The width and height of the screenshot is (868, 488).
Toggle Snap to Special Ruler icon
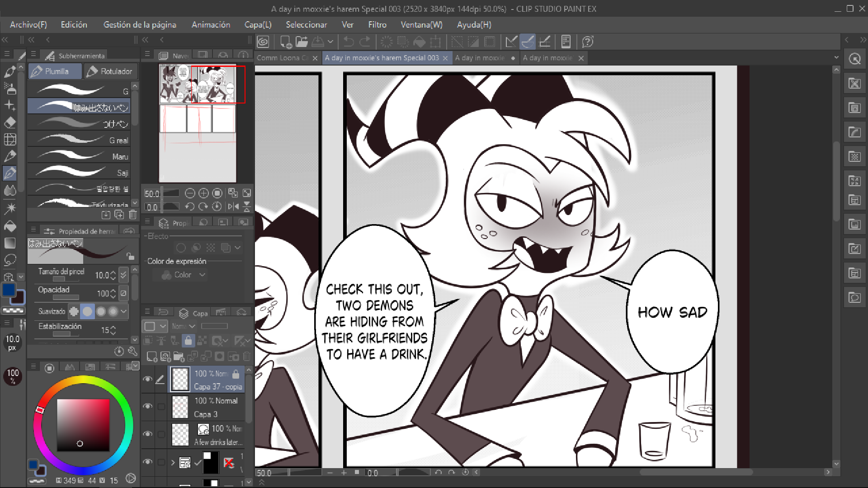pyautogui.click(x=528, y=42)
